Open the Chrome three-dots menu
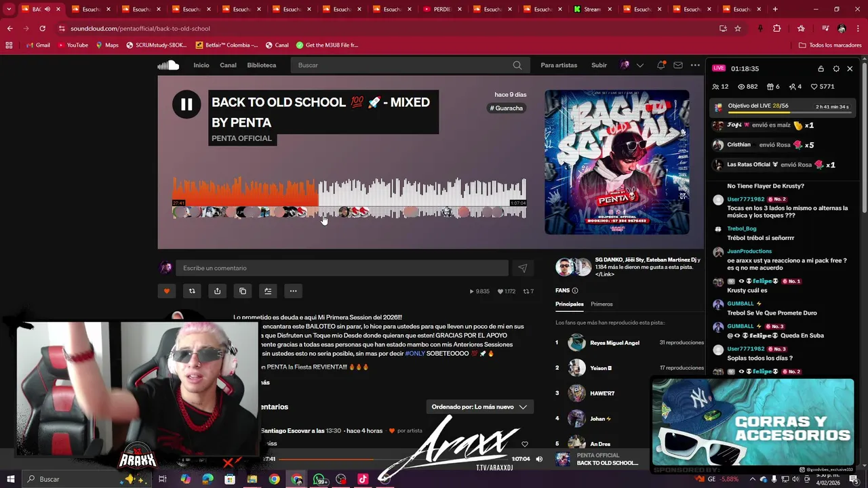The height and width of the screenshot is (488, 868). click(858, 28)
